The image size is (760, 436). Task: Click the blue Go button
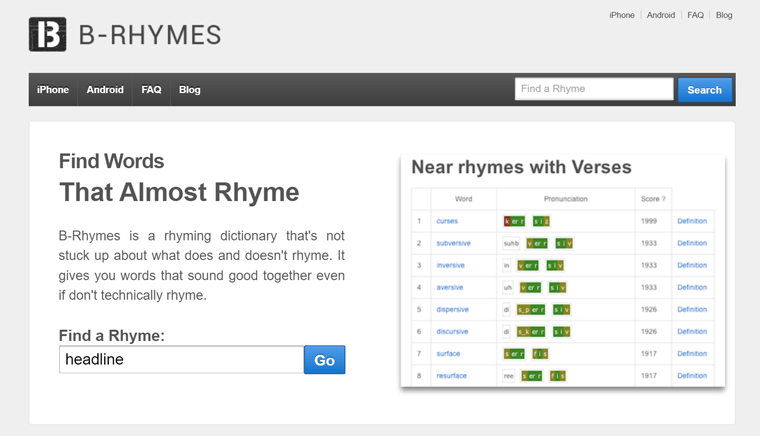(x=325, y=359)
